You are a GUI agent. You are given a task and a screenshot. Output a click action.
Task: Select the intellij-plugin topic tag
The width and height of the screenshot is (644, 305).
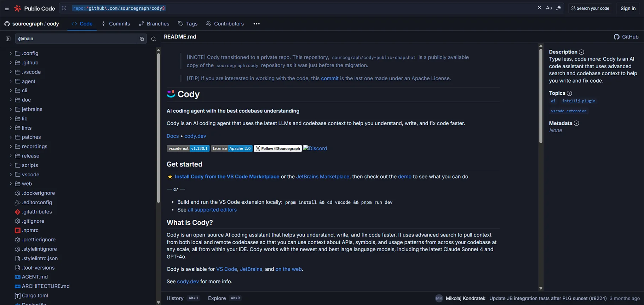579,101
